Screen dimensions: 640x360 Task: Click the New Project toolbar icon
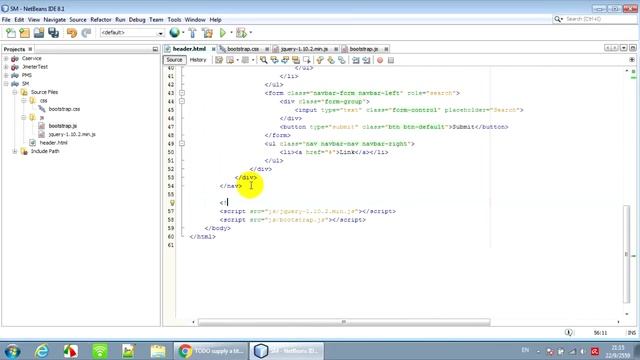(25, 33)
